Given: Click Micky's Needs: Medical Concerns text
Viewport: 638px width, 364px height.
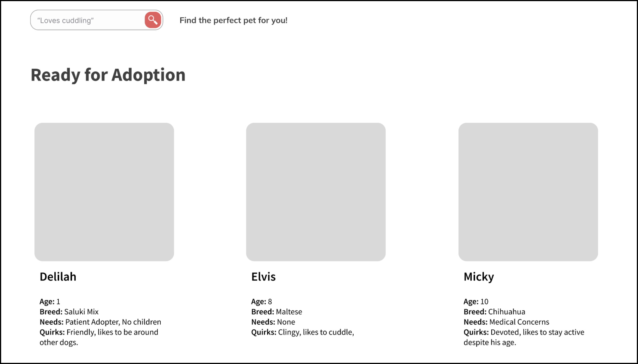Looking at the screenshot, I should [506, 322].
